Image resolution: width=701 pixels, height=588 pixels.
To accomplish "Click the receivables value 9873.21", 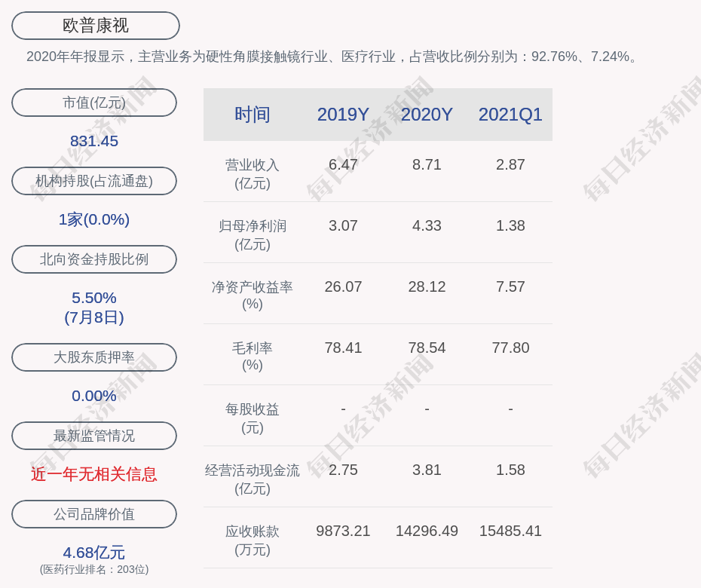I will (344, 531).
